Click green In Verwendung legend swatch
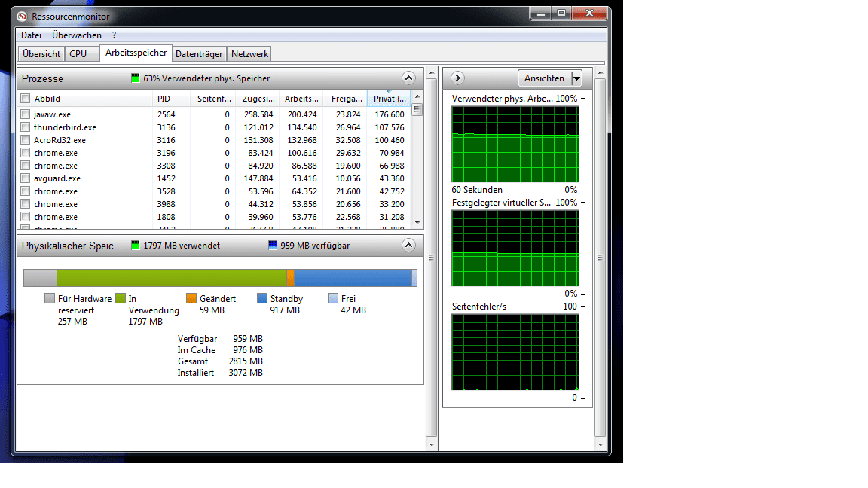Screen dimensions: 868x488 (x=121, y=298)
